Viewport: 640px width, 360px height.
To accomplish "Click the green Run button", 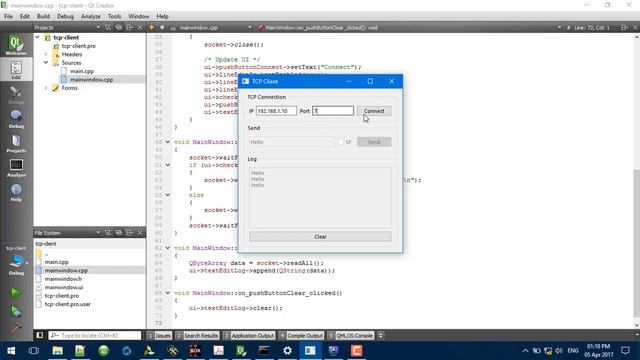I will click(x=16, y=293).
